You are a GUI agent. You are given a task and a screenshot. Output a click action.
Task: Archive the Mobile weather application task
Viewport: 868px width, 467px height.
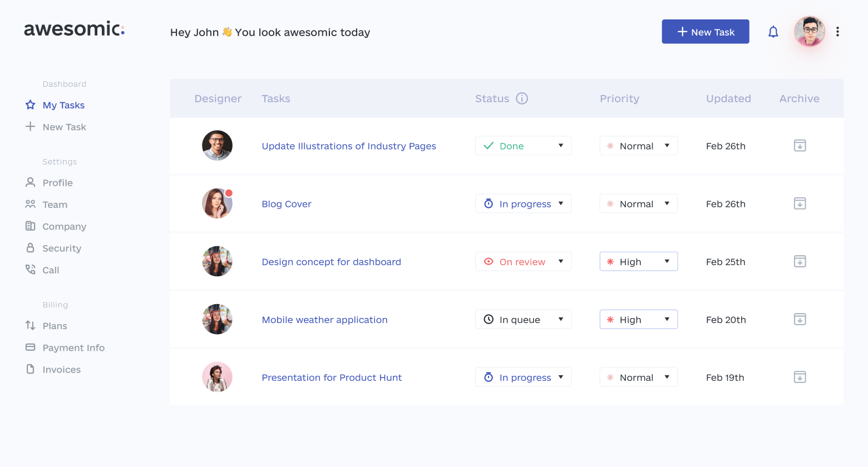(800, 319)
